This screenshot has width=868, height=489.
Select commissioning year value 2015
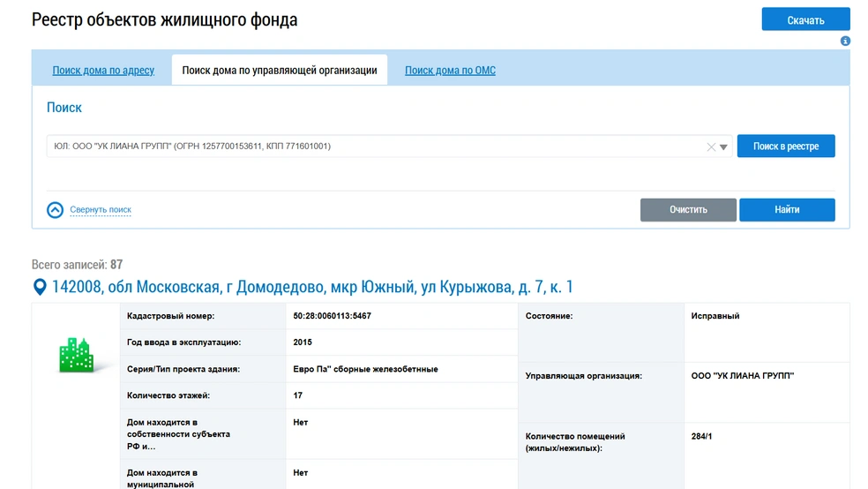tap(303, 342)
